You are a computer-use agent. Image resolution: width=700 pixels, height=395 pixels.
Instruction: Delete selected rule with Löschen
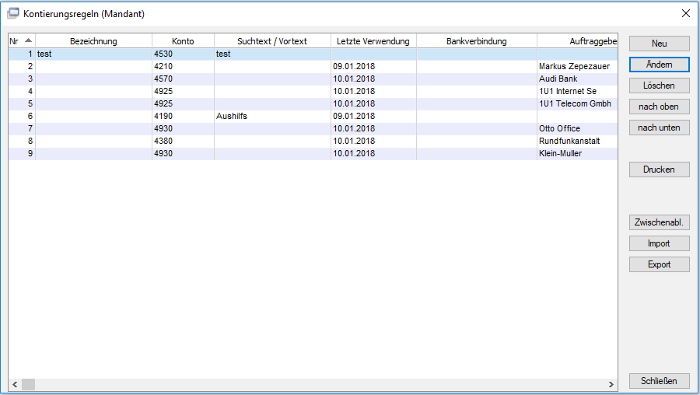point(659,86)
